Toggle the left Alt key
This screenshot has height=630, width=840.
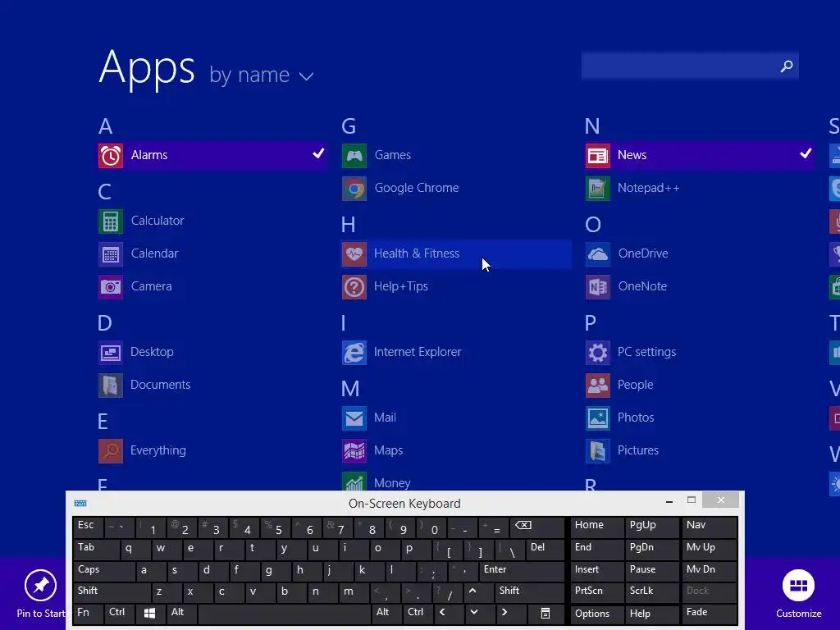pos(181,613)
